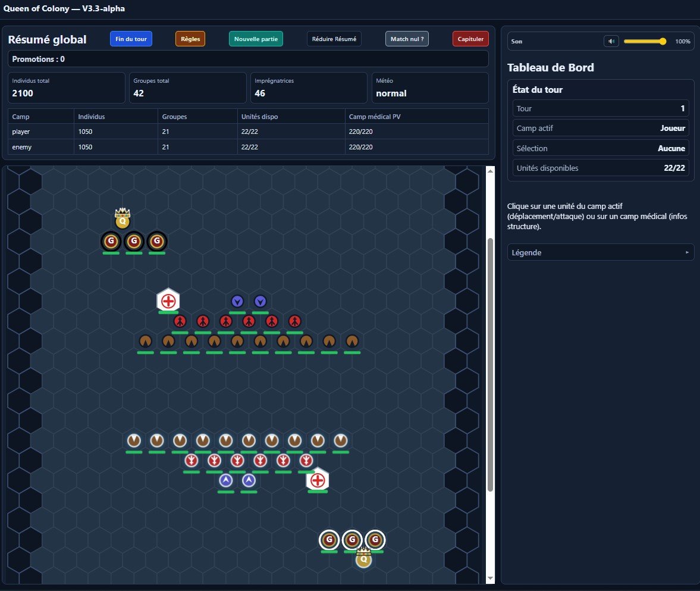Image resolution: width=700 pixels, height=591 pixels.
Task: Select the rightmost red unit in the lower formation
Action: click(306, 461)
